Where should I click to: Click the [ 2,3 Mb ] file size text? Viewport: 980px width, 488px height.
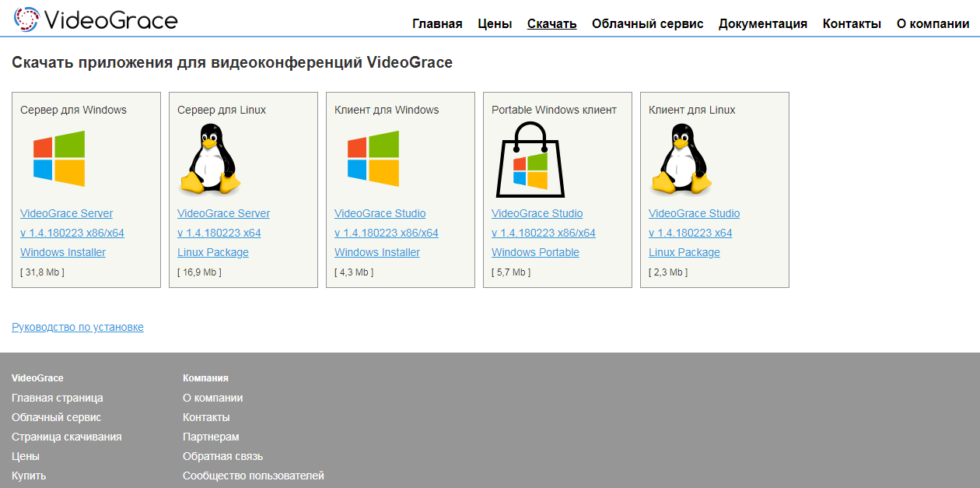[x=668, y=272]
